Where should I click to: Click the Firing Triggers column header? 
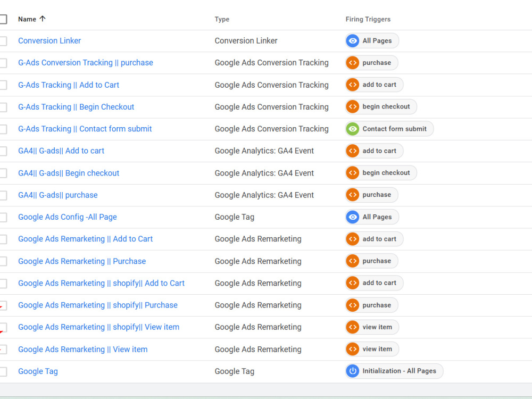(368, 19)
